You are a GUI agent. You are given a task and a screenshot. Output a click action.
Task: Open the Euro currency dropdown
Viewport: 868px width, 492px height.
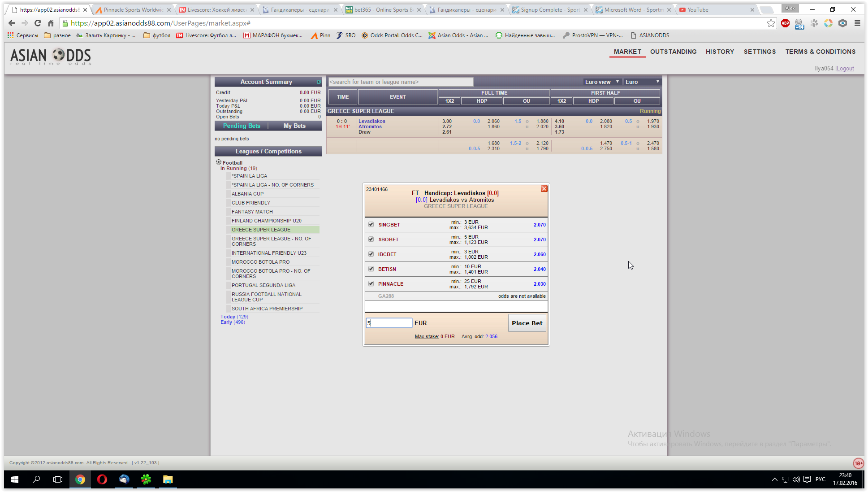pyautogui.click(x=642, y=82)
